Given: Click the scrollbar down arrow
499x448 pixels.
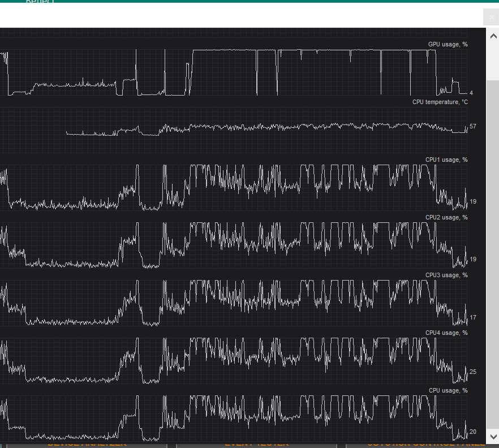Looking at the screenshot, I should tap(493, 436).
